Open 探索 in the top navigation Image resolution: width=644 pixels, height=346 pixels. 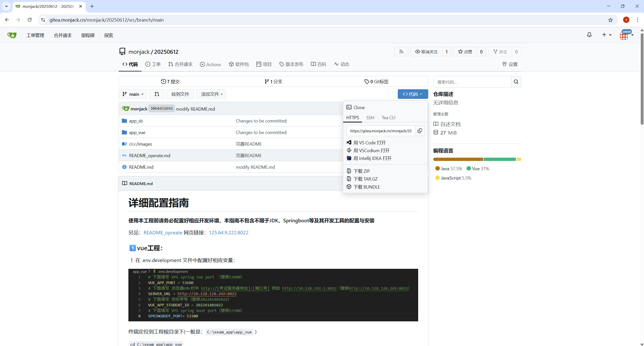click(x=109, y=35)
